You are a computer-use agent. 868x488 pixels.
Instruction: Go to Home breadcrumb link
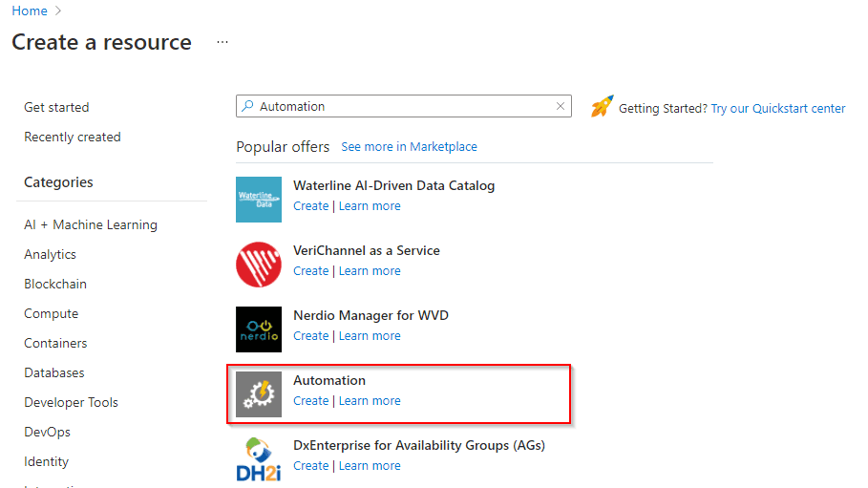point(30,11)
